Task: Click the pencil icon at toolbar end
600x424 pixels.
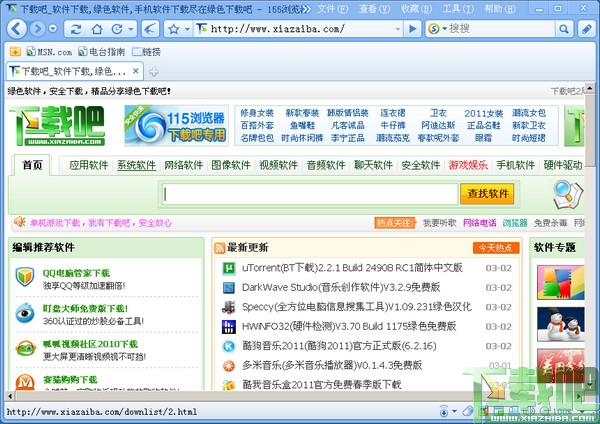Action: [586, 29]
